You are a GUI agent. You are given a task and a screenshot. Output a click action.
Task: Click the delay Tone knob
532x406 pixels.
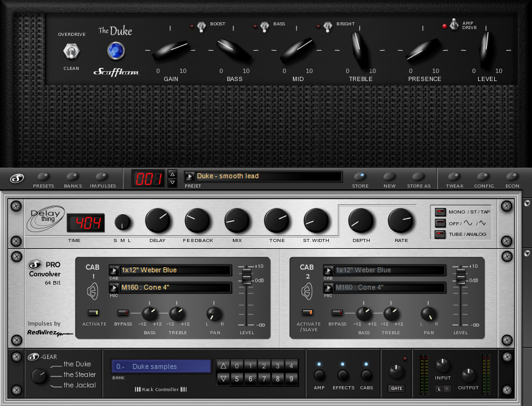click(276, 221)
